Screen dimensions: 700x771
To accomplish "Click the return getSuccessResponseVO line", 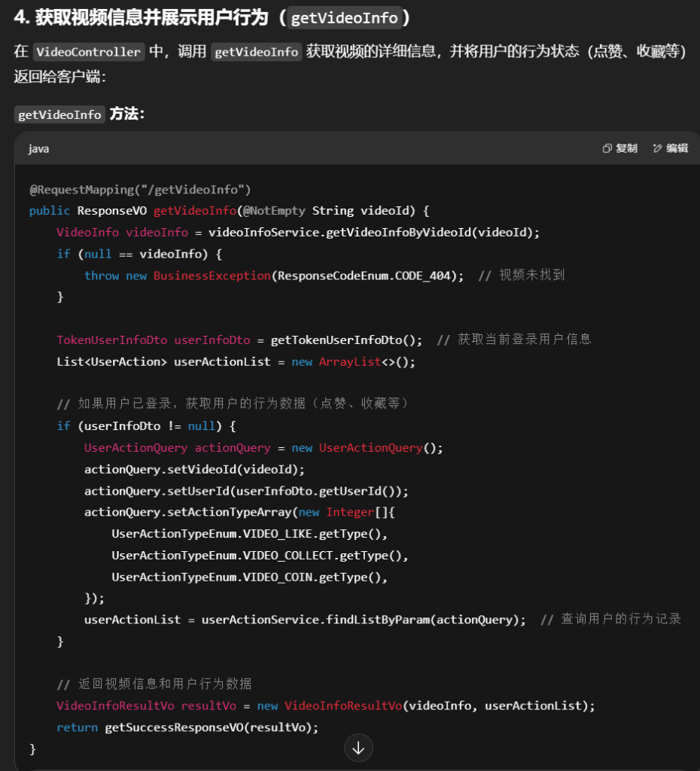I will point(187,727).
